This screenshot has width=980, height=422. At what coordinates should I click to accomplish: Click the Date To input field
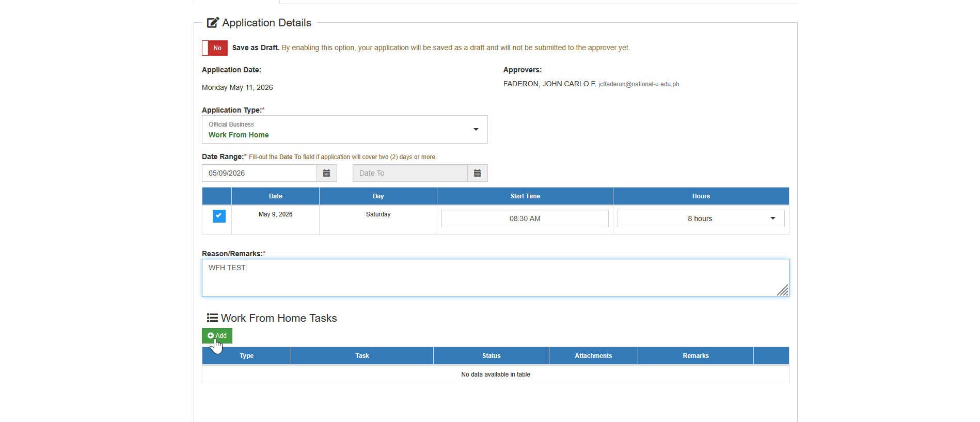click(410, 173)
